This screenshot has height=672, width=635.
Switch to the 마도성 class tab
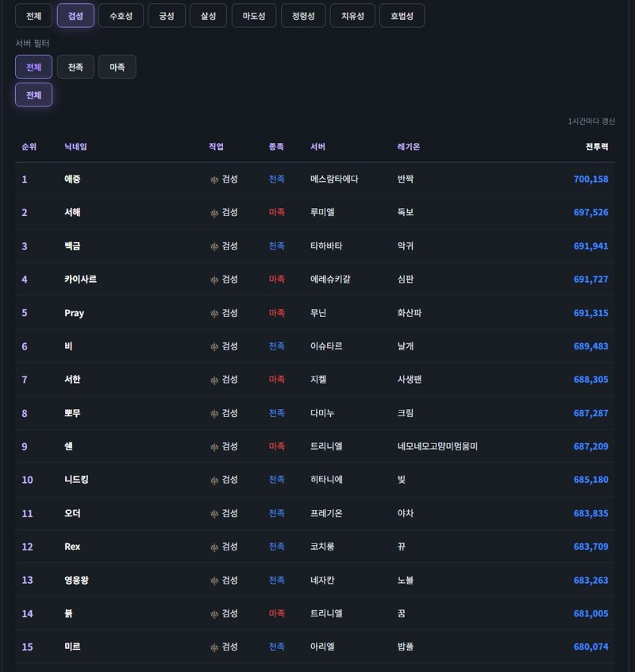(x=254, y=16)
